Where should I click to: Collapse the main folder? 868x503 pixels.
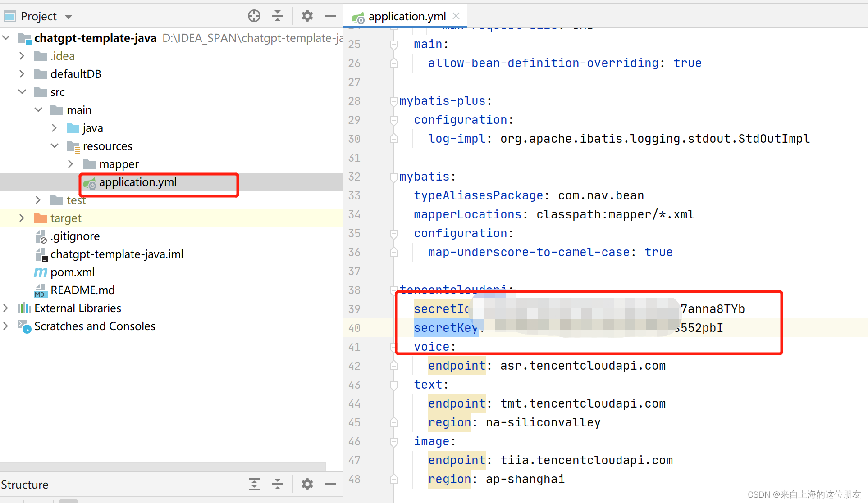point(38,110)
